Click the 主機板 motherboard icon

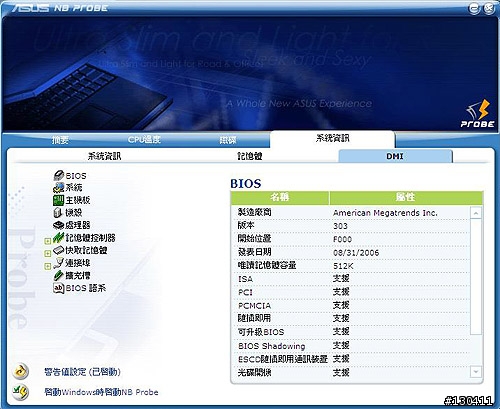[58, 200]
